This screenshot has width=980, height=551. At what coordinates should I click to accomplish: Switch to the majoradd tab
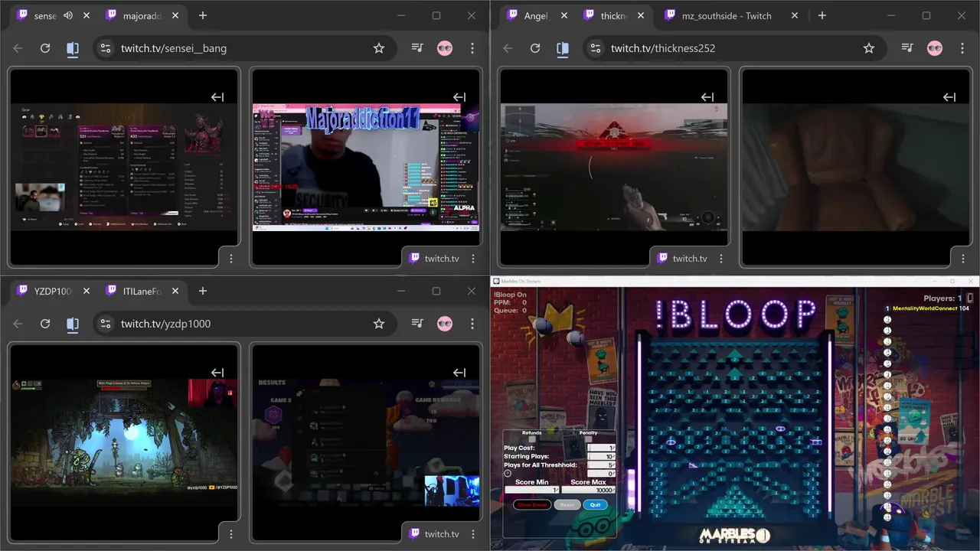tap(142, 15)
